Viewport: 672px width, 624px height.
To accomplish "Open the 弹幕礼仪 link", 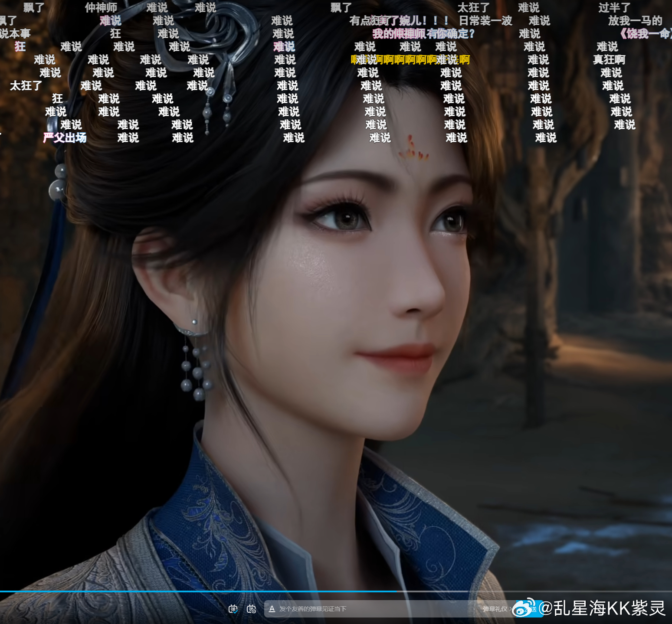I will coord(495,609).
